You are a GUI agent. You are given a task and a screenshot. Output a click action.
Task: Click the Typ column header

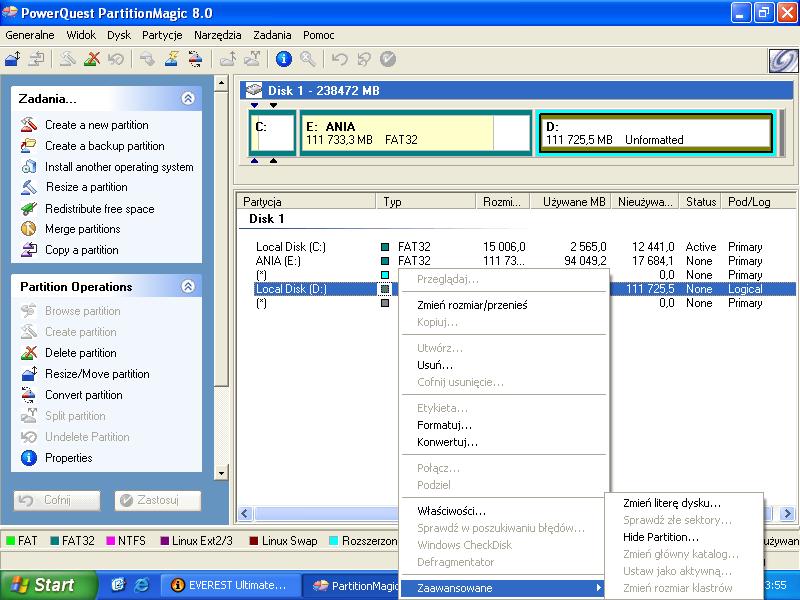click(426, 202)
